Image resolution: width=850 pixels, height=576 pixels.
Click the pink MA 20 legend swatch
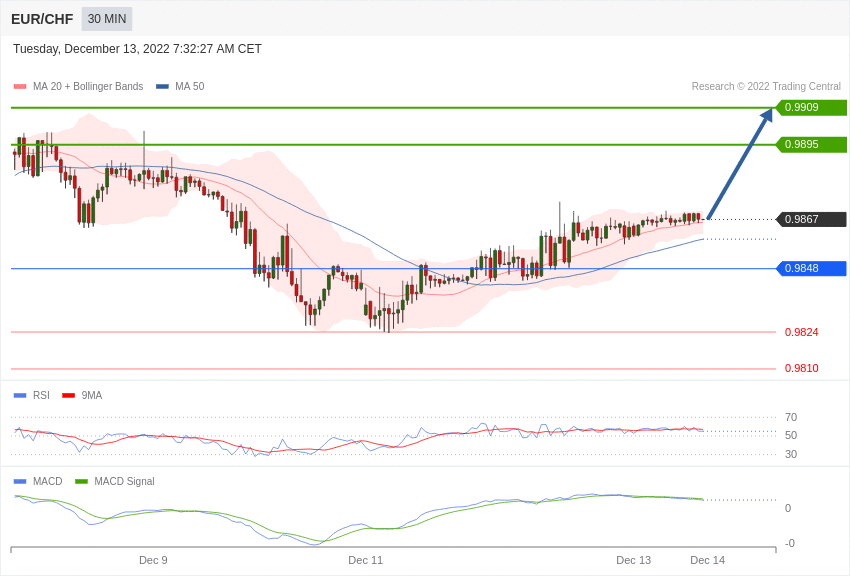click(20, 87)
